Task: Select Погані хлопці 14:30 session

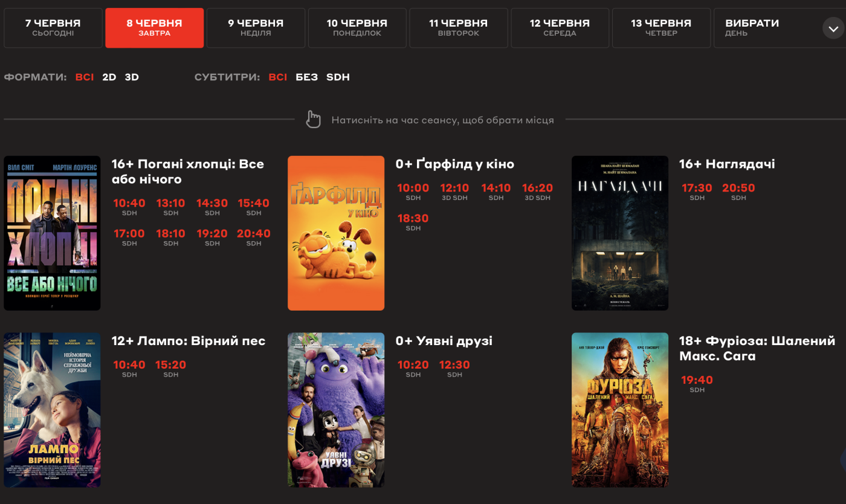Action: click(x=212, y=207)
